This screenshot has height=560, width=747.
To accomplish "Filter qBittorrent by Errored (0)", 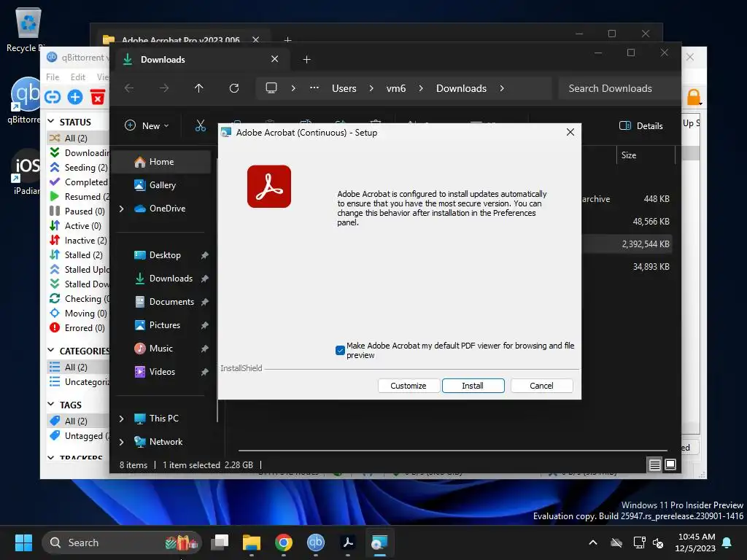I will coord(79,328).
